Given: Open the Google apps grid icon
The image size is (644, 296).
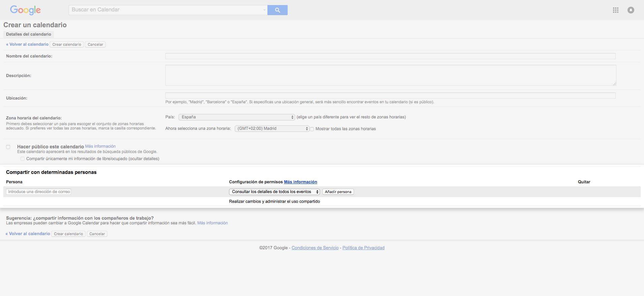Looking at the screenshot, I should click(616, 10).
